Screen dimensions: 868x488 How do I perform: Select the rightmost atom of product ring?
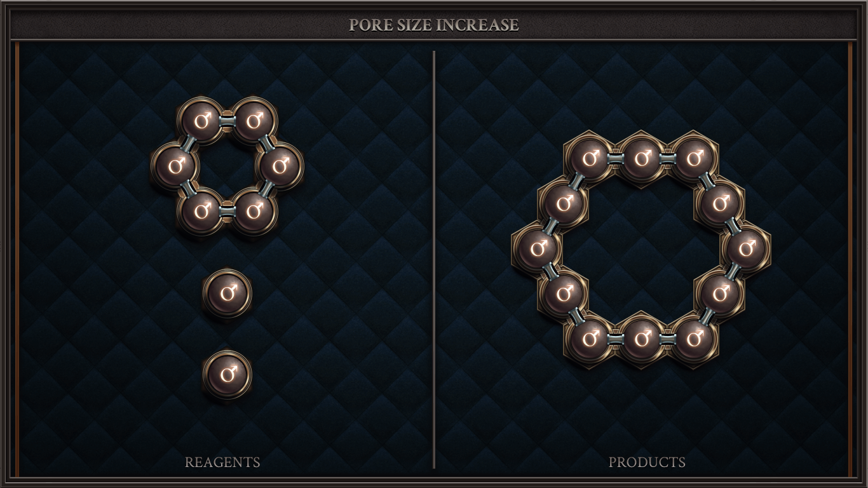click(x=746, y=248)
